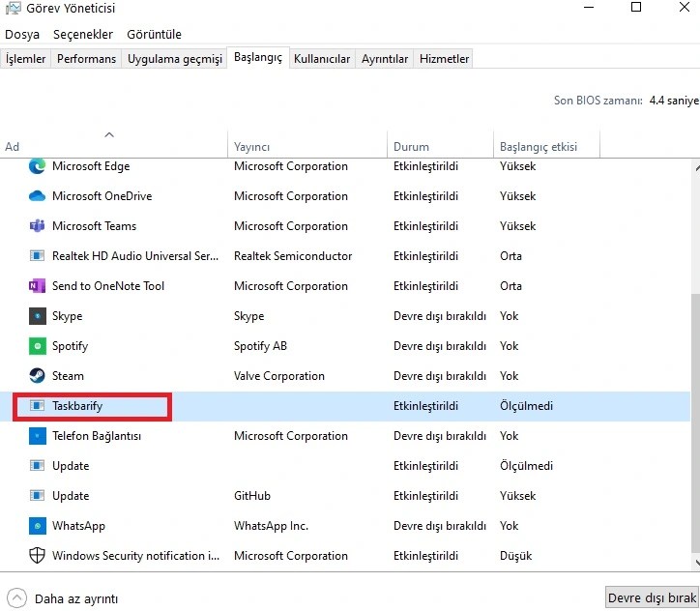Switch to the İşlemler tab
The width and height of the screenshot is (700, 611).
tap(25, 59)
